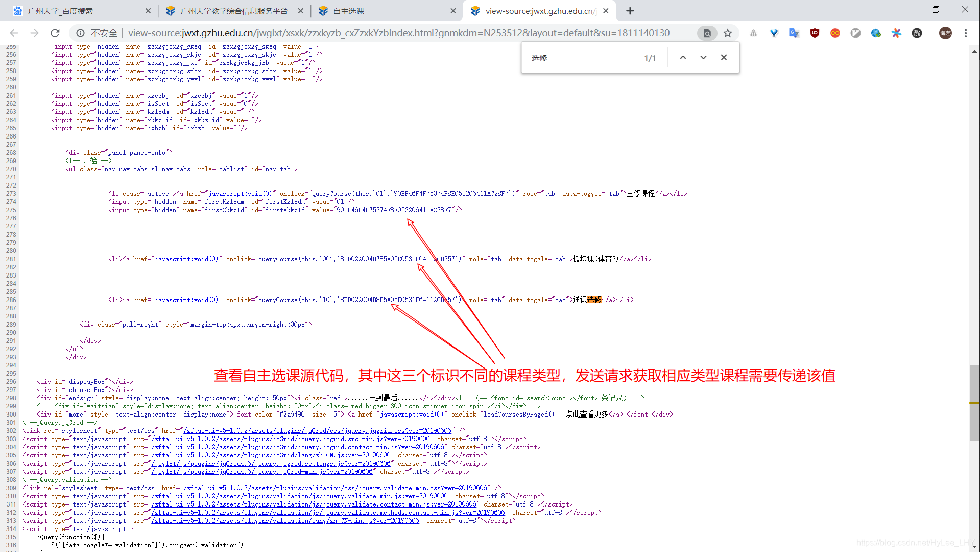The height and width of the screenshot is (552, 980).
Task: Open the user profile avatar
Action: 945,33
